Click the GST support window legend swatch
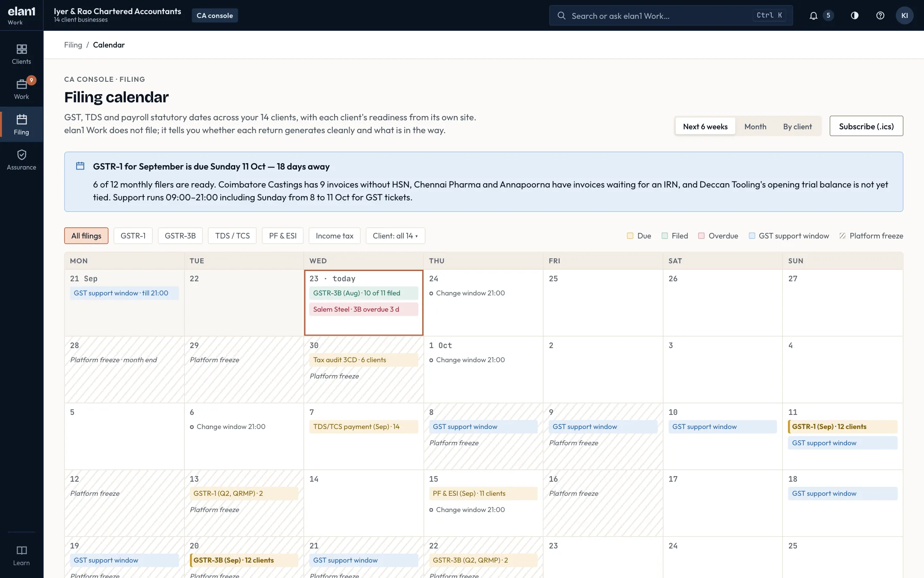The height and width of the screenshot is (578, 924). (752, 236)
